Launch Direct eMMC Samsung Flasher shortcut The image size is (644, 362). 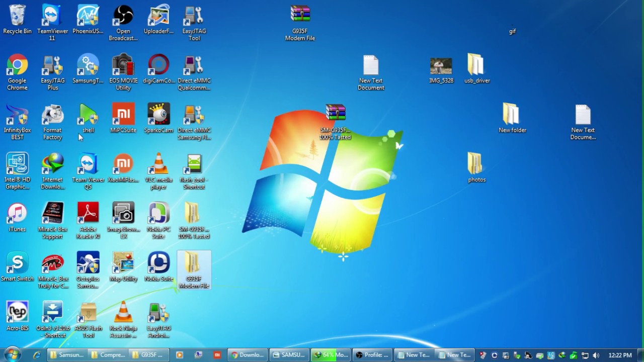click(194, 122)
